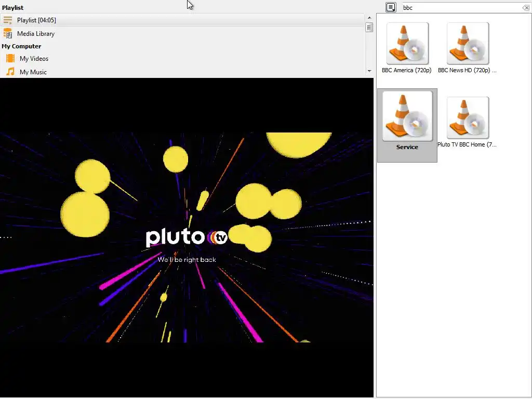Click the Service label text

point(407,147)
